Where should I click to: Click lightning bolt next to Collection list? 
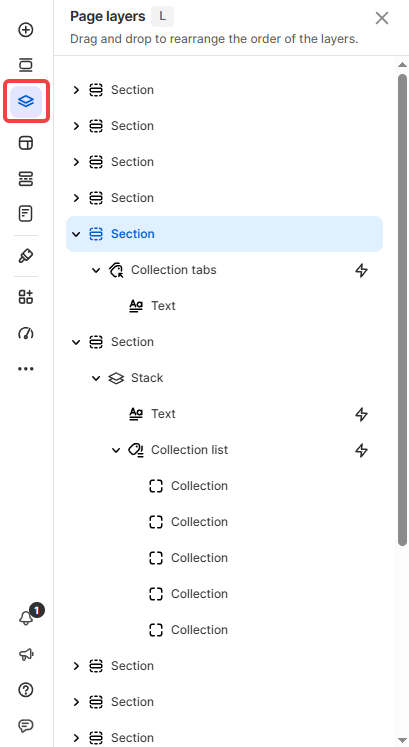point(362,450)
